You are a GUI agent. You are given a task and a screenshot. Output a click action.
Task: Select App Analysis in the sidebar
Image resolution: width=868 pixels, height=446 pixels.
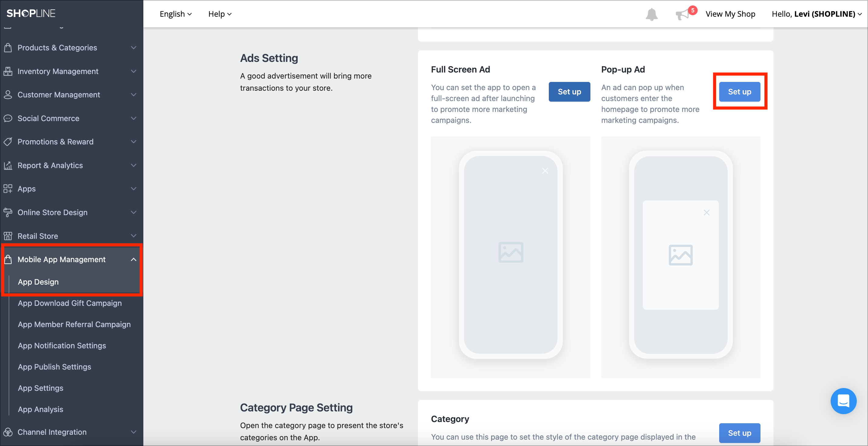pyautogui.click(x=40, y=409)
